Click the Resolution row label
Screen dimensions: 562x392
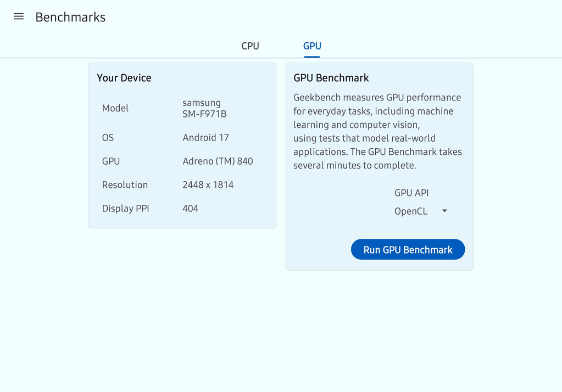coord(125,185)
